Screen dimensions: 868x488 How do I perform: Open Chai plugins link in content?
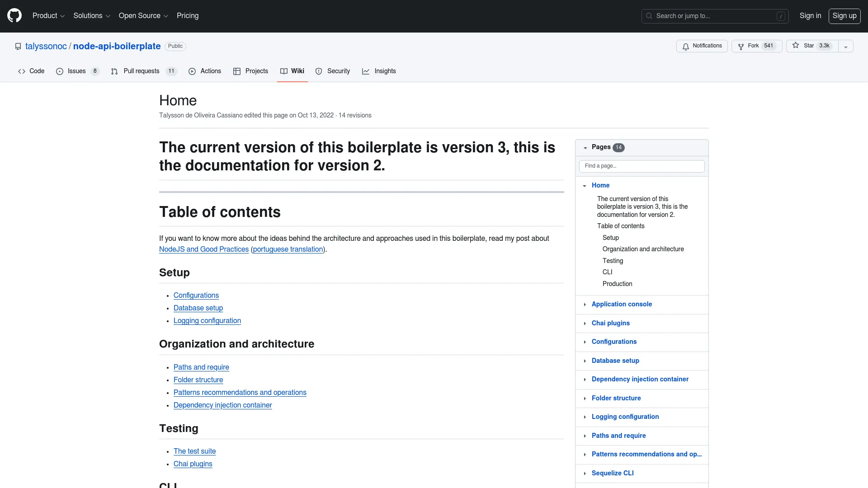[193, 464]
